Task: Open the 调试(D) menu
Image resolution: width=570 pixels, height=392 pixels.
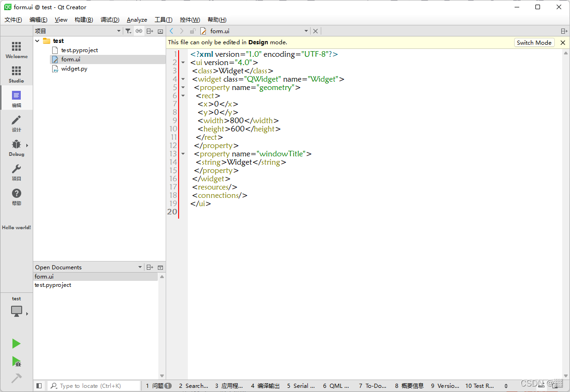Action: tap(110, 19)
